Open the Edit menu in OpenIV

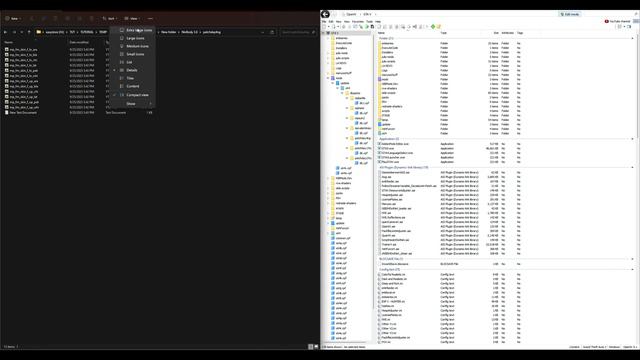click(331, 21)
